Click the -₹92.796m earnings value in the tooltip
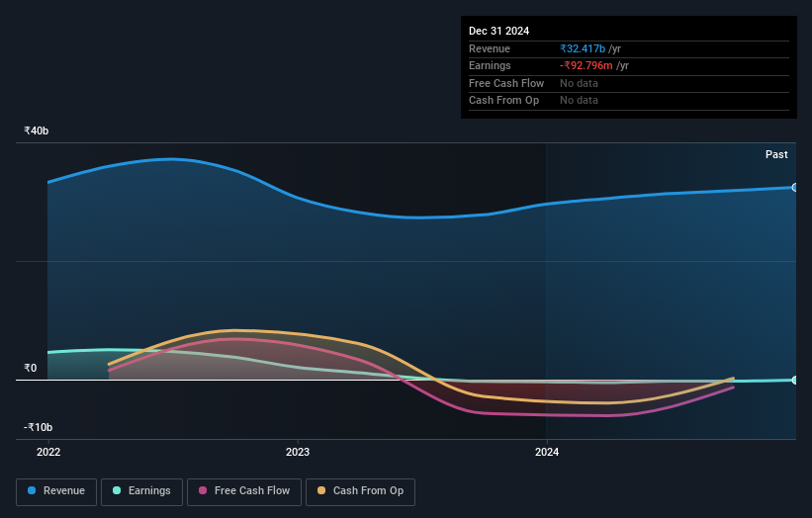 coord(586,65)
